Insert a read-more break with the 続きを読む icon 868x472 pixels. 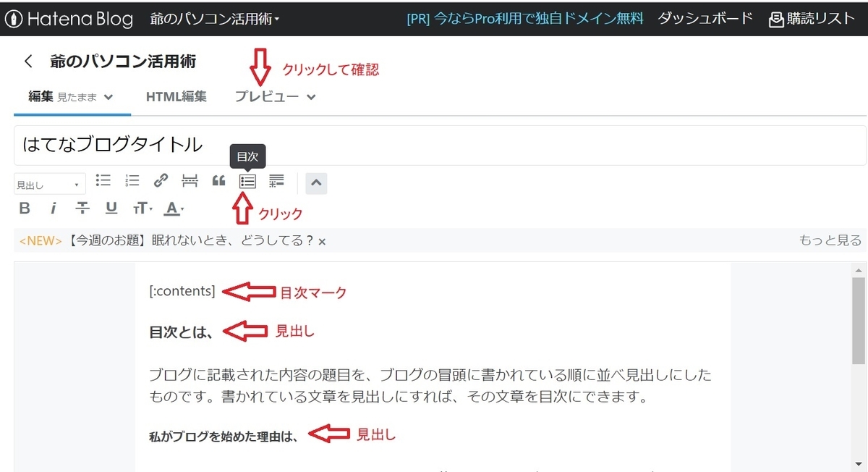click(x=190, y=180)
